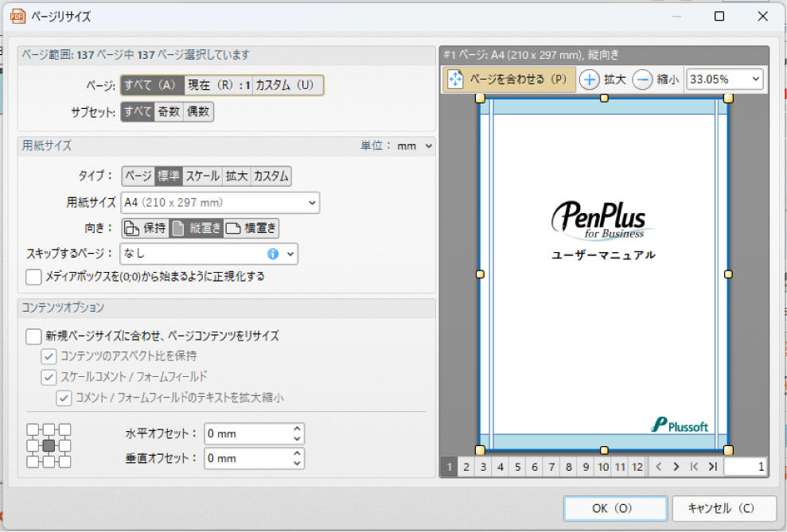The height and width of the screenshot is (532, 787).
Task: Zoom out with the minus circle icon
Action: coord(642,80)
